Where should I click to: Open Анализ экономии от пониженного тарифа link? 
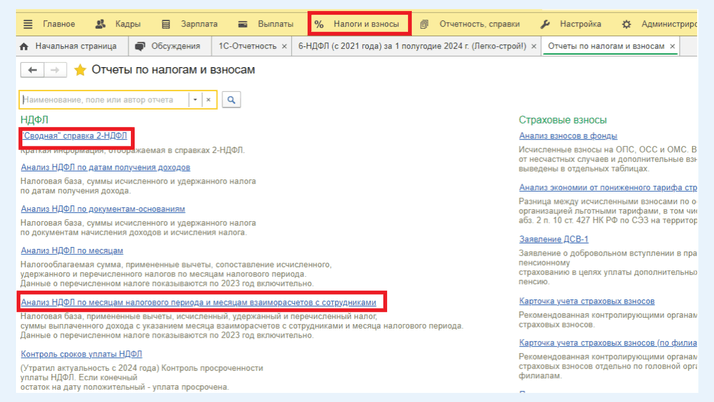(x=608, y=188)
